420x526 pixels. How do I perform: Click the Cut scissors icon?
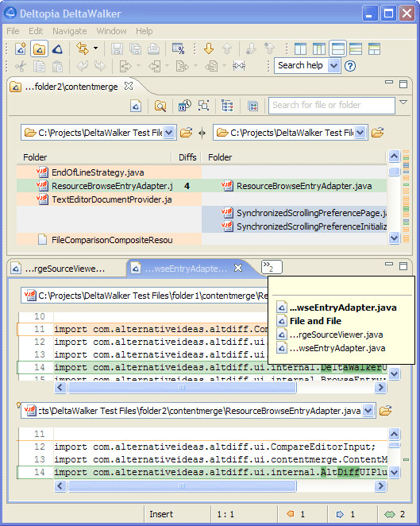[x=21, y=67]
